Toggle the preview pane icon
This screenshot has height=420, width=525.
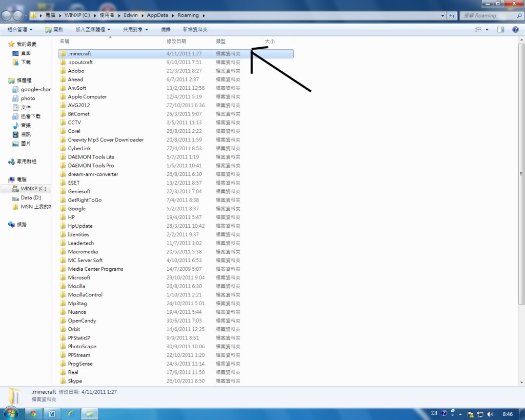500,29
